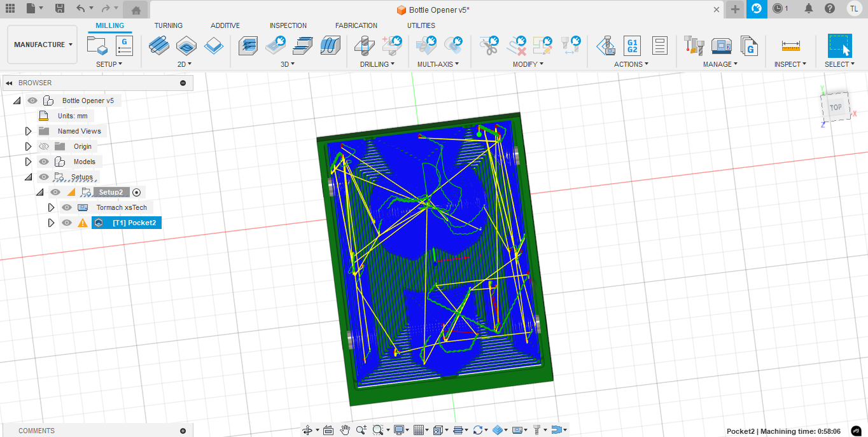Image resolution: width=868 pixels, height=437 pixels.
Task: Launch Simulate from the Actions group
Action: tap(605, 46)
